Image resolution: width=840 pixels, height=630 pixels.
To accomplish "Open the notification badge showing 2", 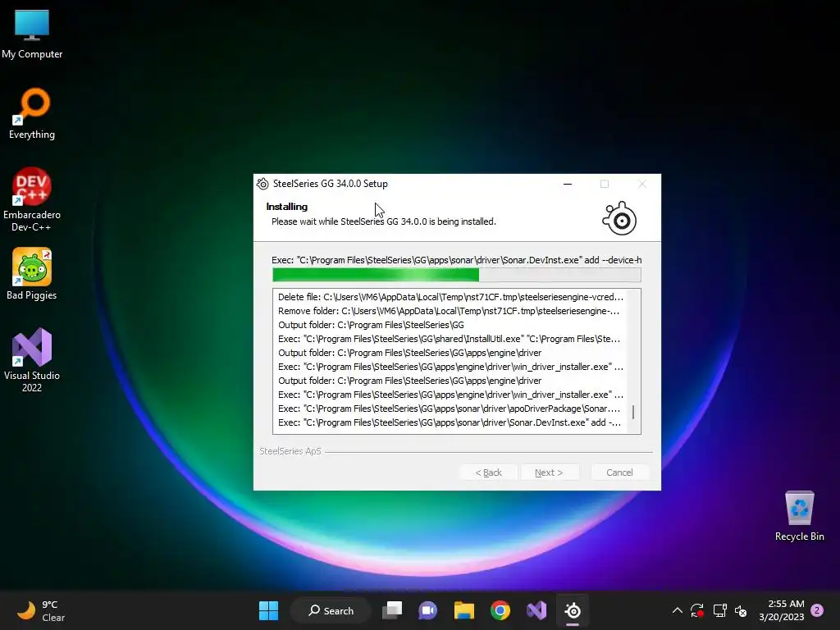I will click(x=817, y=610).
